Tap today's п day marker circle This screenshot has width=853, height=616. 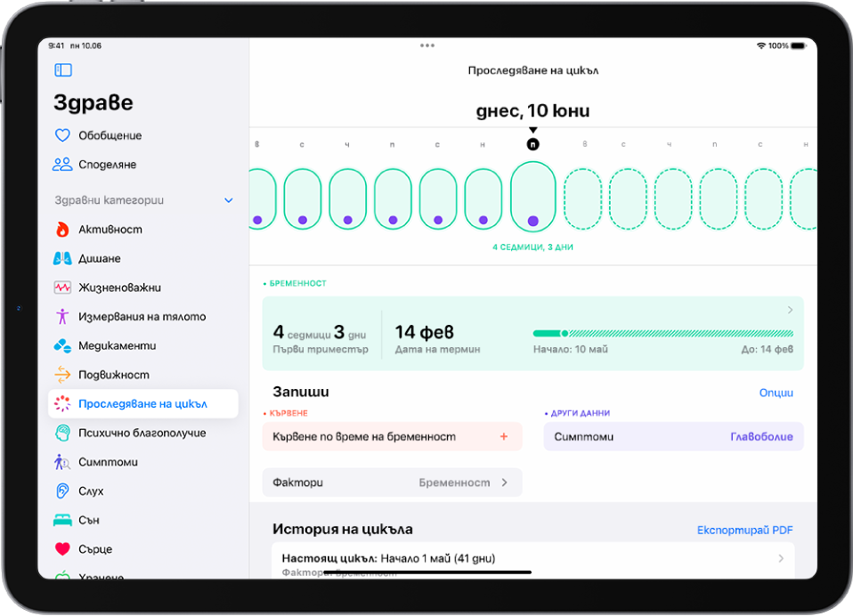coord(533,144)
